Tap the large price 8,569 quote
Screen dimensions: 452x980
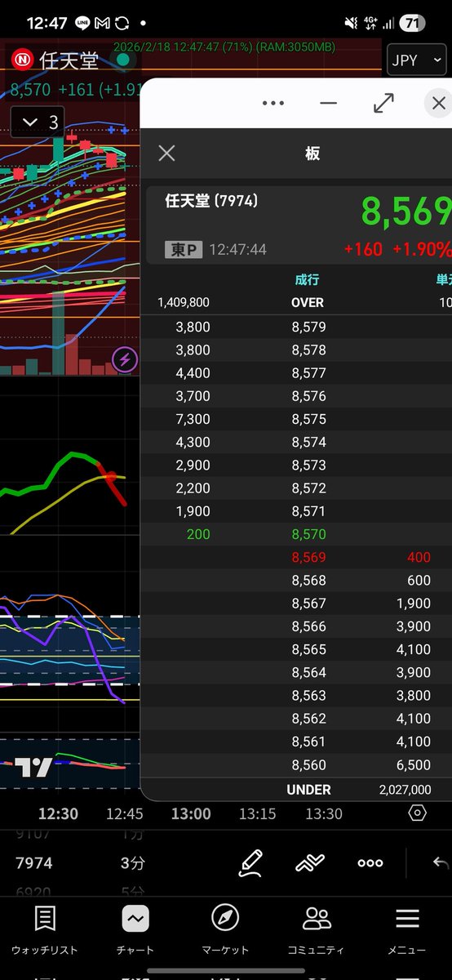pos(406,212)
